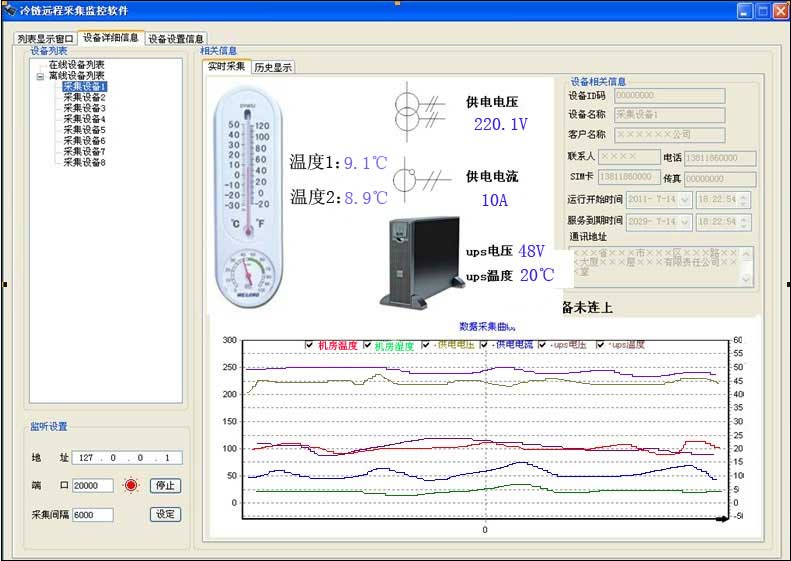Click the 设定 button
This screenshot has width=791, height=561.
pyautogui.click(x=165, y=514)
